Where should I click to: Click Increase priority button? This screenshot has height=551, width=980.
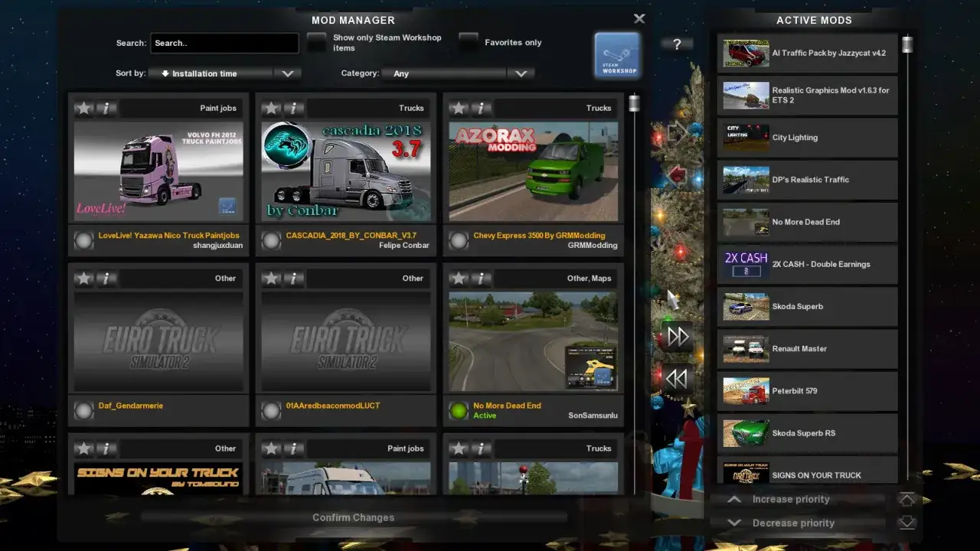pos(798,499)
